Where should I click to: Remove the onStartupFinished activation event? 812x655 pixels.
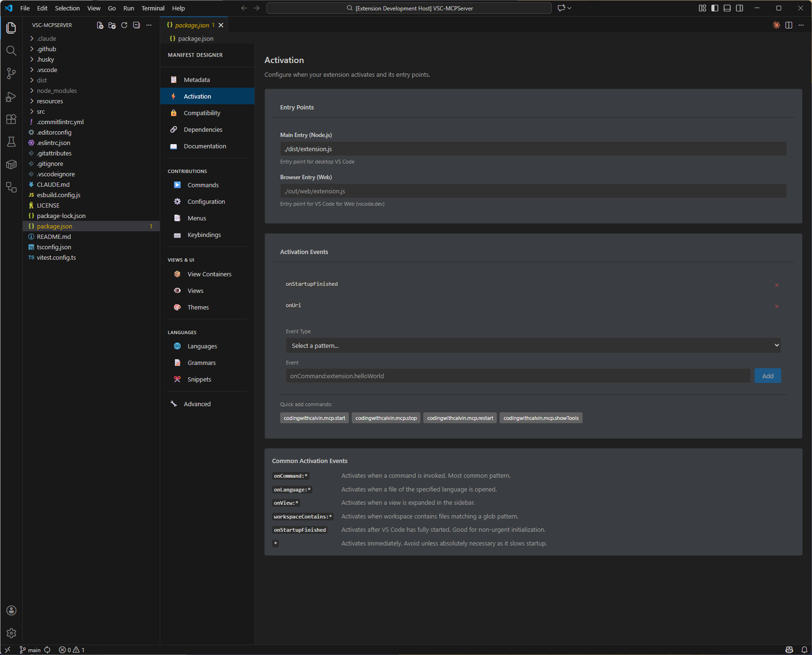coord(776,285)
